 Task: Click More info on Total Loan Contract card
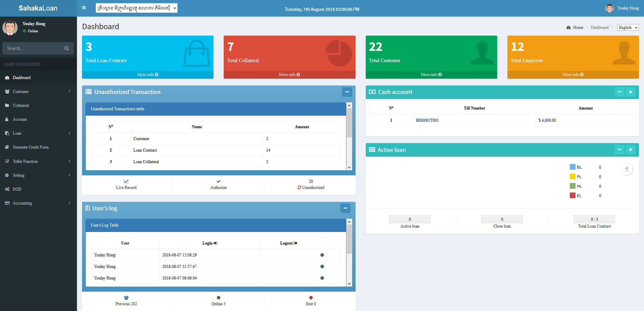pyautogui.click(x=147, y=75)
